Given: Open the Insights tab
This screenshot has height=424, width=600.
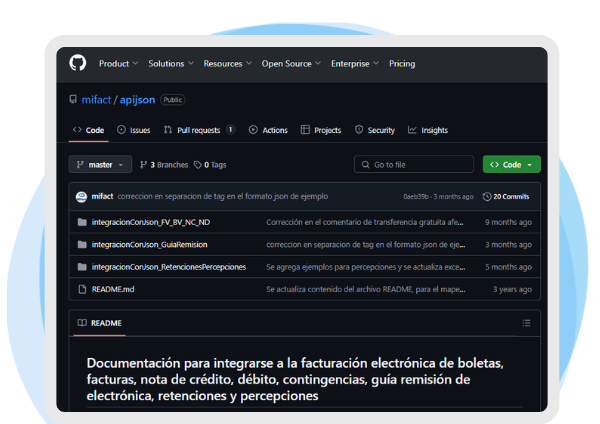Looking at the screenshot, I should point(427,130).
